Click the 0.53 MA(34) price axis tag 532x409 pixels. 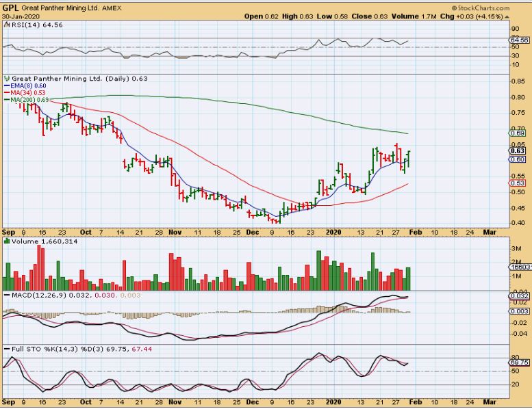click(x=518, y=183)
